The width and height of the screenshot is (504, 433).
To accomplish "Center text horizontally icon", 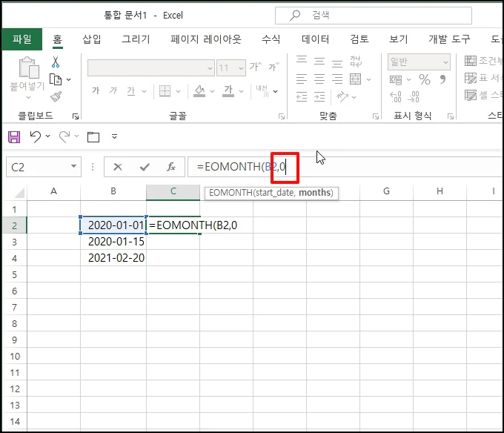I will (x=319, y=79).
